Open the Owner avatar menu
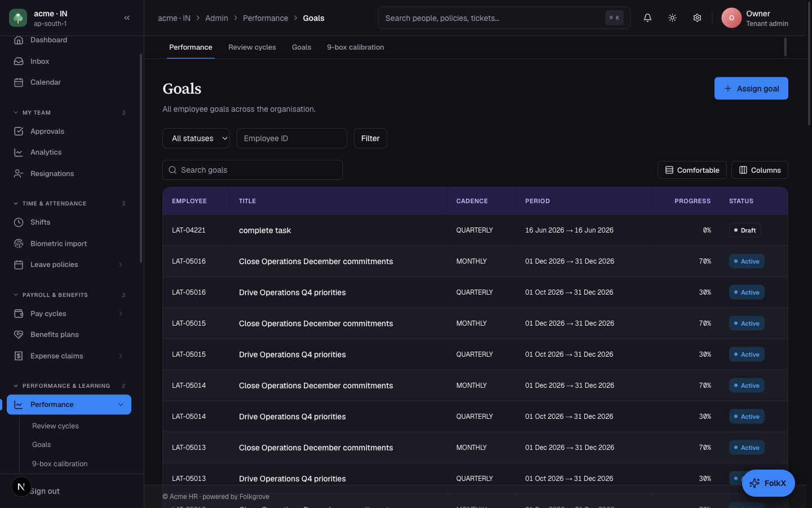 pyautogui.click(x=731, y=18)
